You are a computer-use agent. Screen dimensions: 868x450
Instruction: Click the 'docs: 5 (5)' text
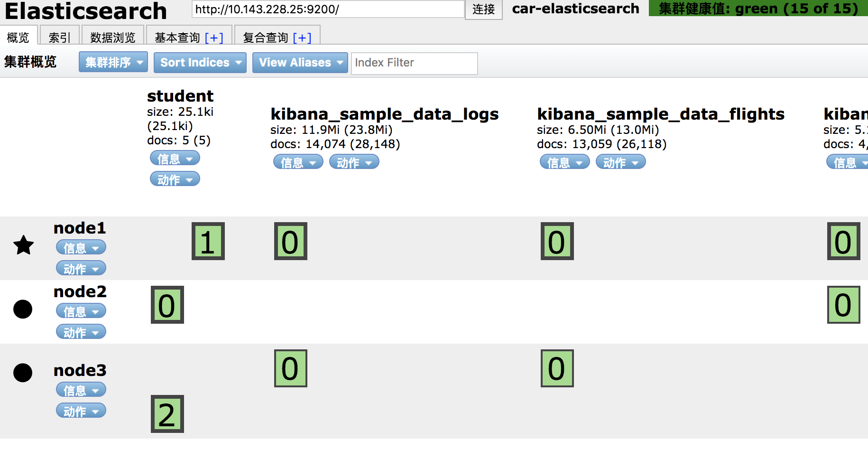click(x=179, y=140)
